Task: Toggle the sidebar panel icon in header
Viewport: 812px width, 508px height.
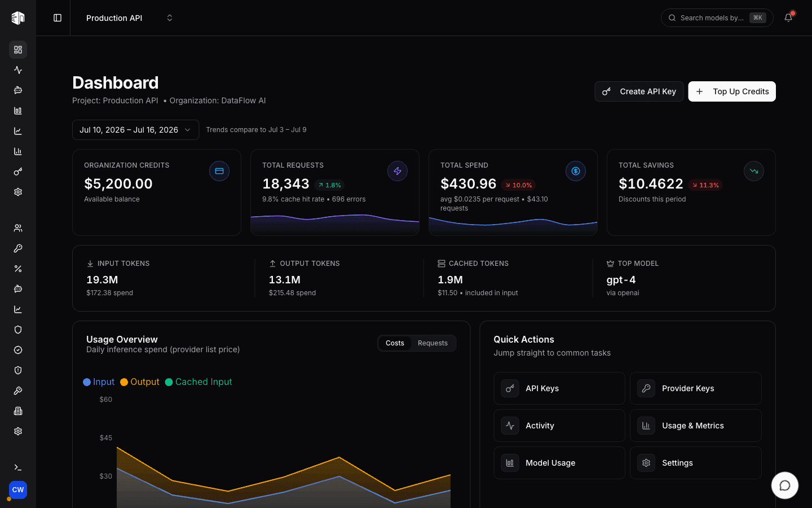Action: click(58, 18)
